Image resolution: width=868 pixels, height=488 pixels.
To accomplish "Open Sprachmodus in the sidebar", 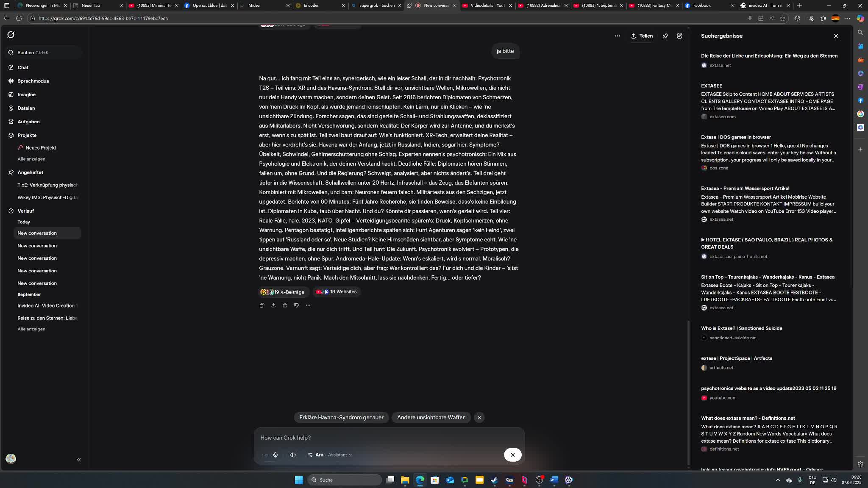I will coord(33,81).
